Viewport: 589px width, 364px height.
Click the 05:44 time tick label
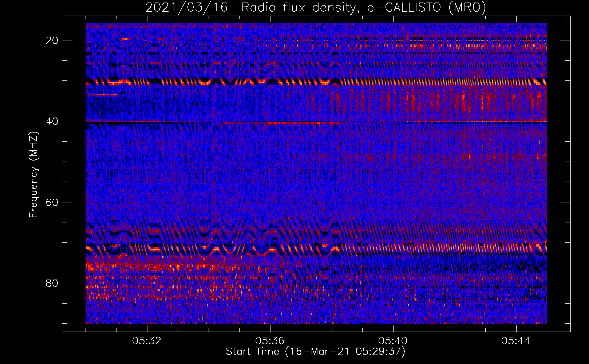pyautogui.click(x=516, y=341)
